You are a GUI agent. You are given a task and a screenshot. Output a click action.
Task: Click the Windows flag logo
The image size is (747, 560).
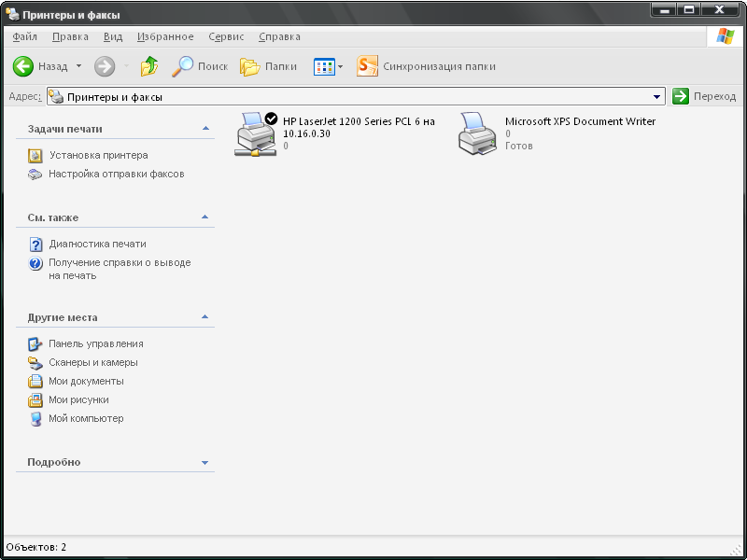click(x=726, y=36)
